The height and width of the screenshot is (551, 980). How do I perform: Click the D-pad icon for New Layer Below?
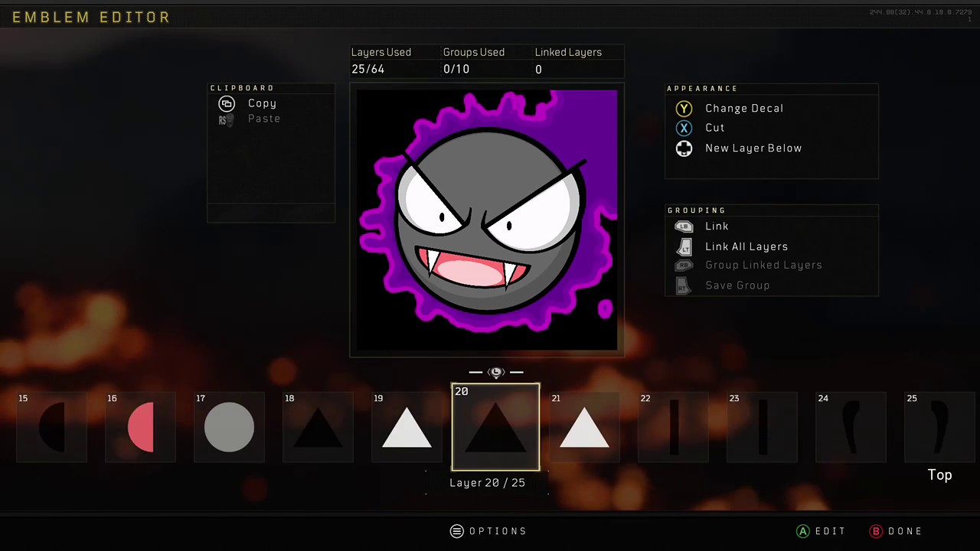click(x=684, y=148)
